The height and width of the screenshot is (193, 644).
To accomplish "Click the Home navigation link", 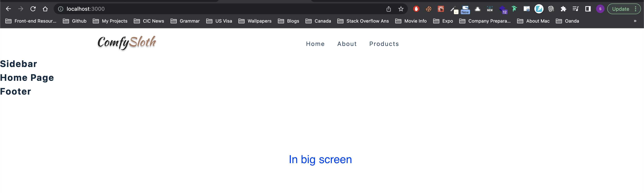I will point(315,44).
